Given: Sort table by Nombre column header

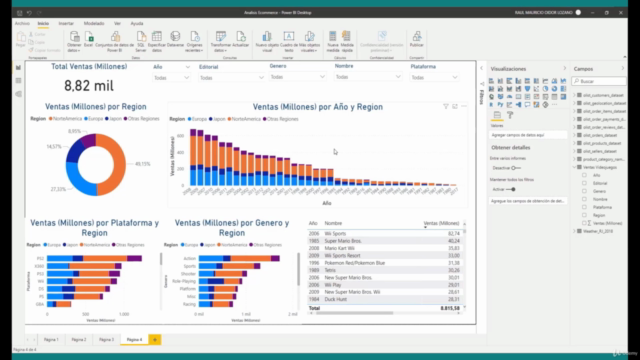Looking at the screenshot, I should click(x=333, y=223).
